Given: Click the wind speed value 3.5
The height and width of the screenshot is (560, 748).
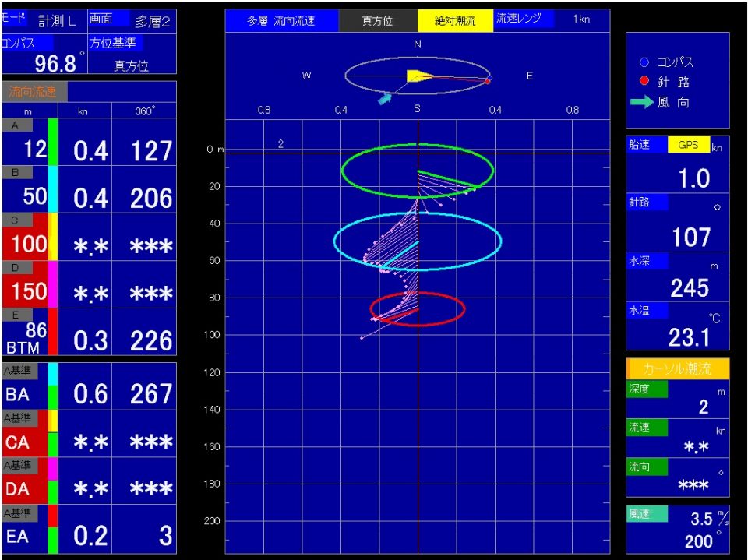Looking at the screenshot, I should coord(701,519).
